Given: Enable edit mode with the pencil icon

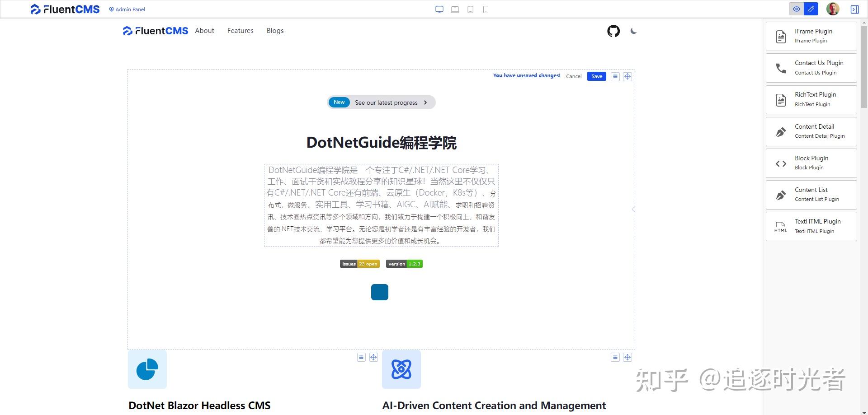Looking at the screenshot, I should [811, 9].
